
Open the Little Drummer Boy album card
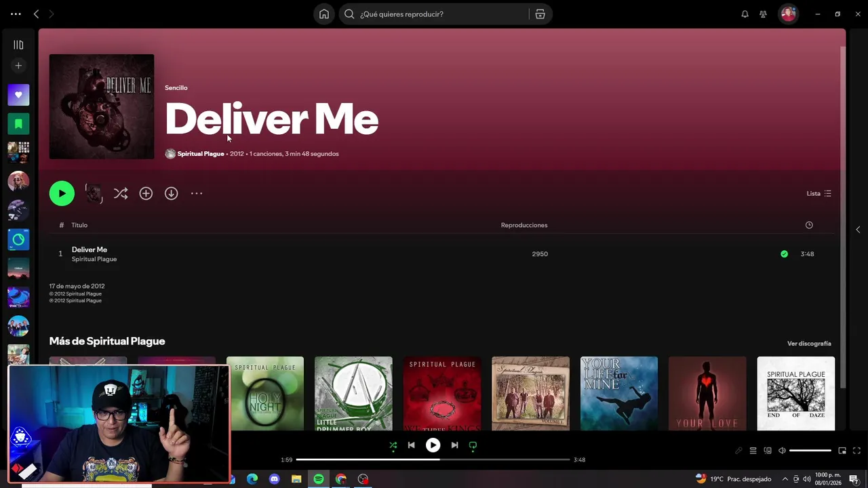click(353, 394)
